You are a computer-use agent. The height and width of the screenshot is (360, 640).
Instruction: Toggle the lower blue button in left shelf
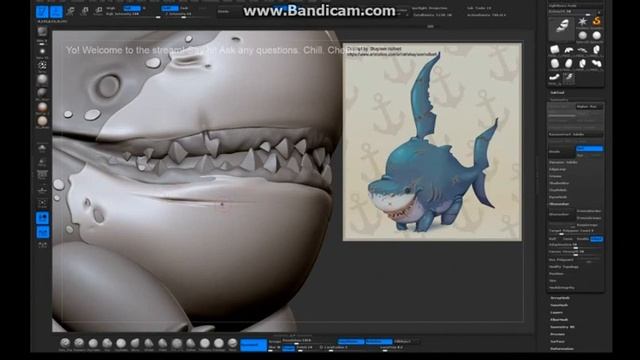tap(42, 232)
